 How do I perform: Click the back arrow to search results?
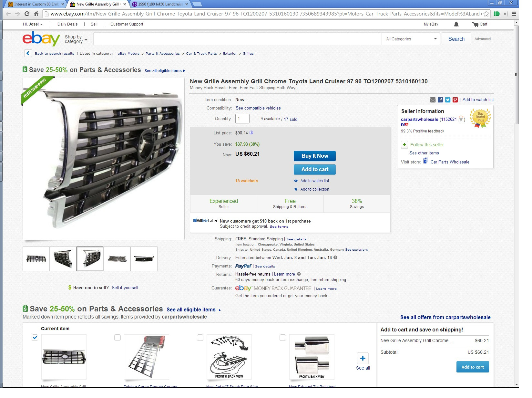(28, 53)
